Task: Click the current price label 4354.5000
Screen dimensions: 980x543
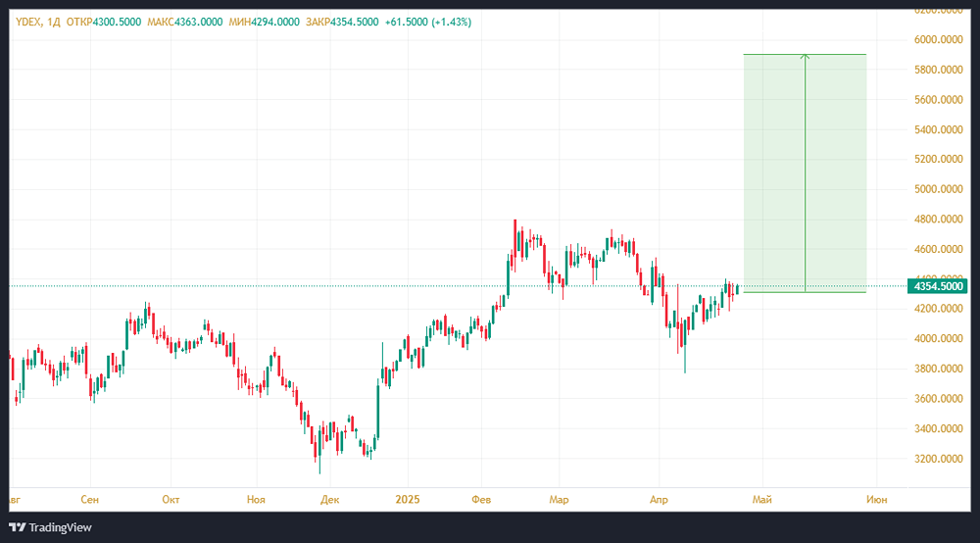Action: click(938, 286)
